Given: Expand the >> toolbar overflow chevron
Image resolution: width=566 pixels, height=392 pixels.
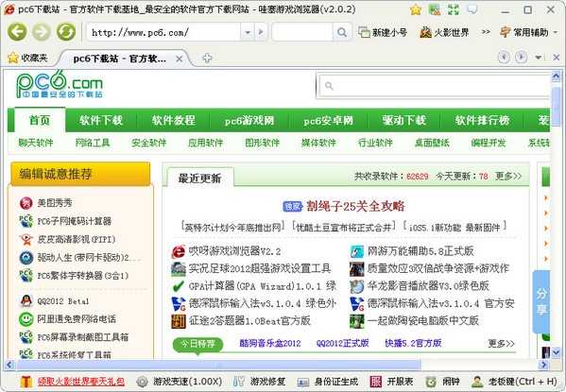Looking at the screenshot, I should (486, 32).
